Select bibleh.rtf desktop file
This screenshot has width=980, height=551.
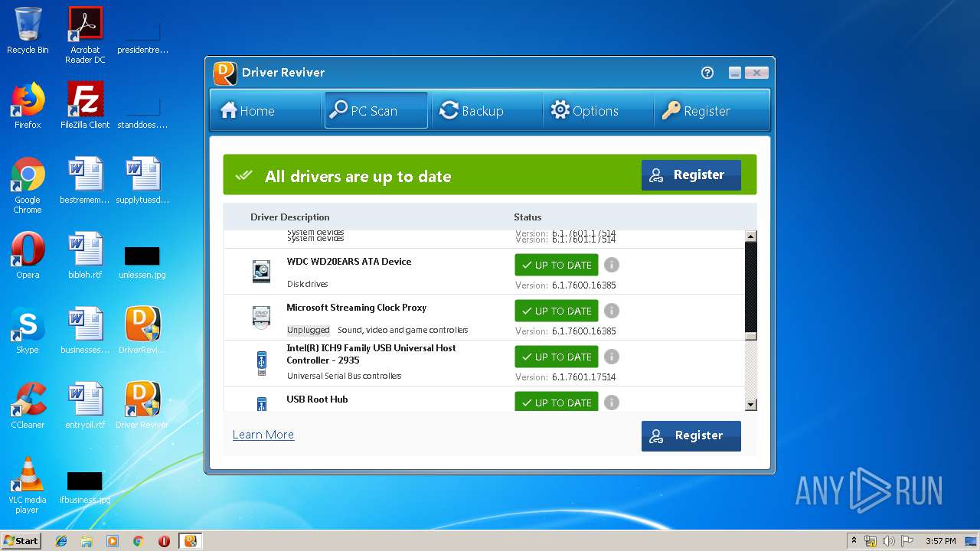[x=85, y=256]
